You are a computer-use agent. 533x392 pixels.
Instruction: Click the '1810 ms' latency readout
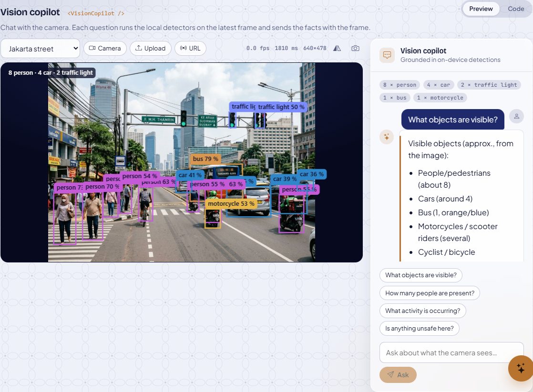point(286,48)
